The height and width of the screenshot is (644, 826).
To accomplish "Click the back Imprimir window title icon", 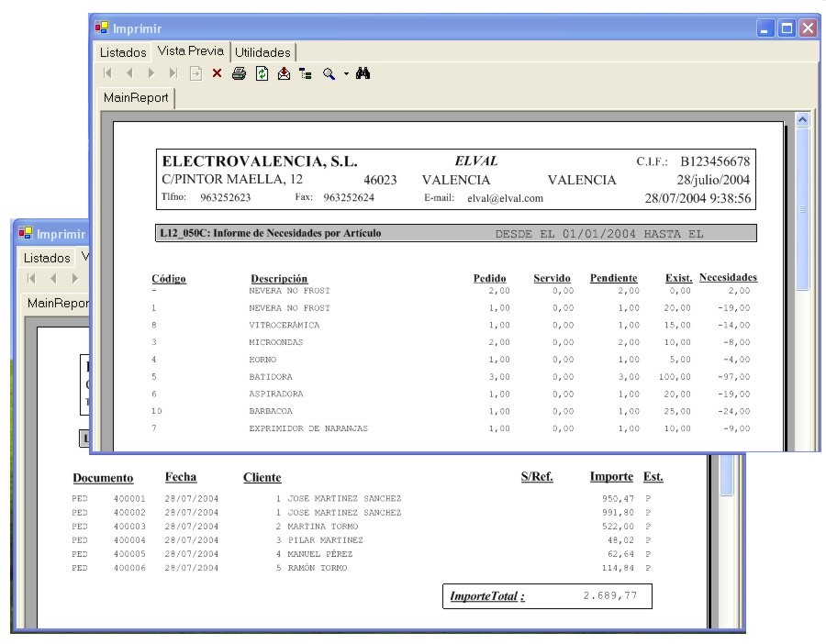I will point(26,233).
